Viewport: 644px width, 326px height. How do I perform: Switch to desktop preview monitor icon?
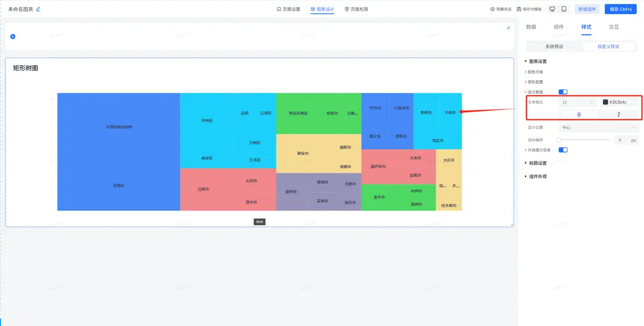[553, 9]
